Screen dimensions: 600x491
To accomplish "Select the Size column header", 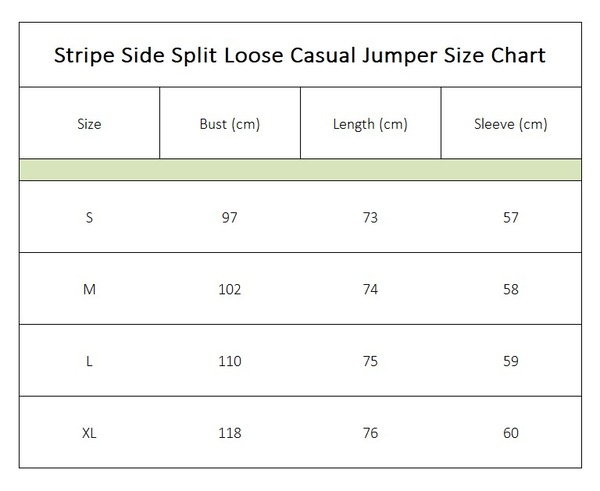I will click(x=89, y=124).
